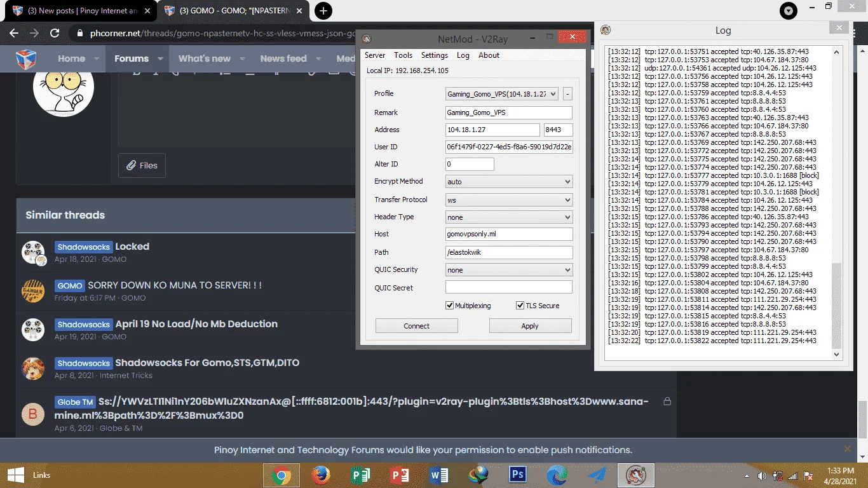The image size is (868, 488).
Task: Go back in Chrome browser
Action: click(x=13, y=33)
